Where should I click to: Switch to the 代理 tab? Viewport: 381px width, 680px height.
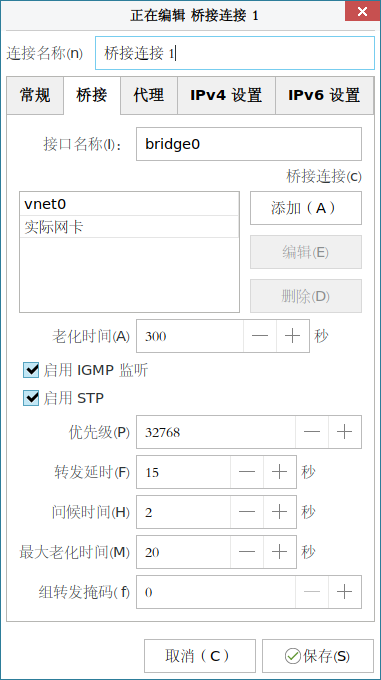[149, 95]
